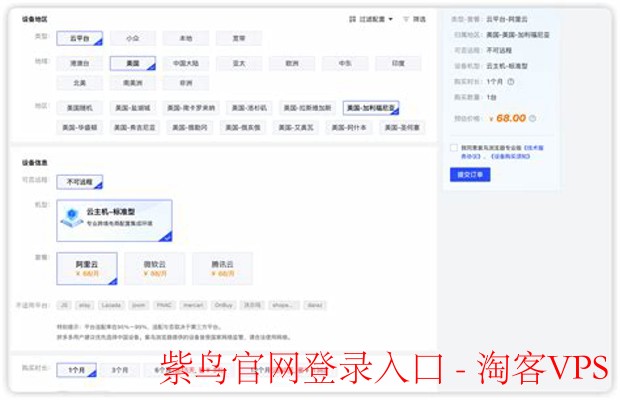Choose the 腾讯云 package
This screenshot has width=620, height=400.
click(x=222, y=268)
